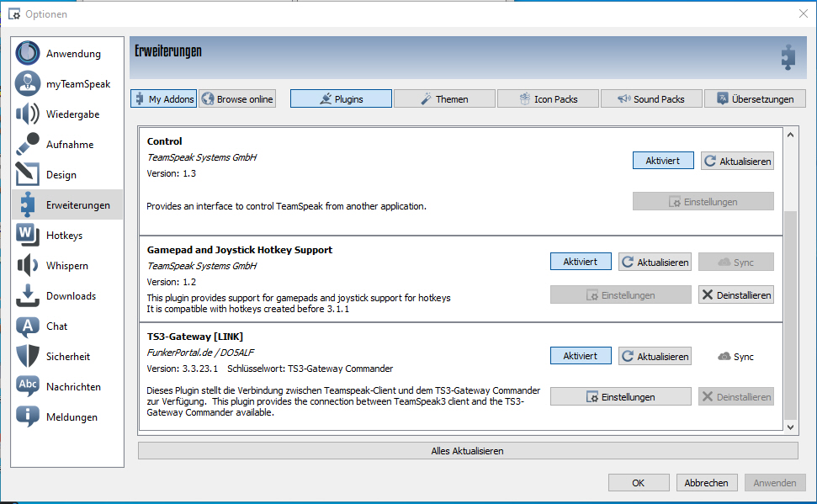Click the Downloads label in sidebar
817x504 pixels.
pyautogui.click(x=71, y=295)
